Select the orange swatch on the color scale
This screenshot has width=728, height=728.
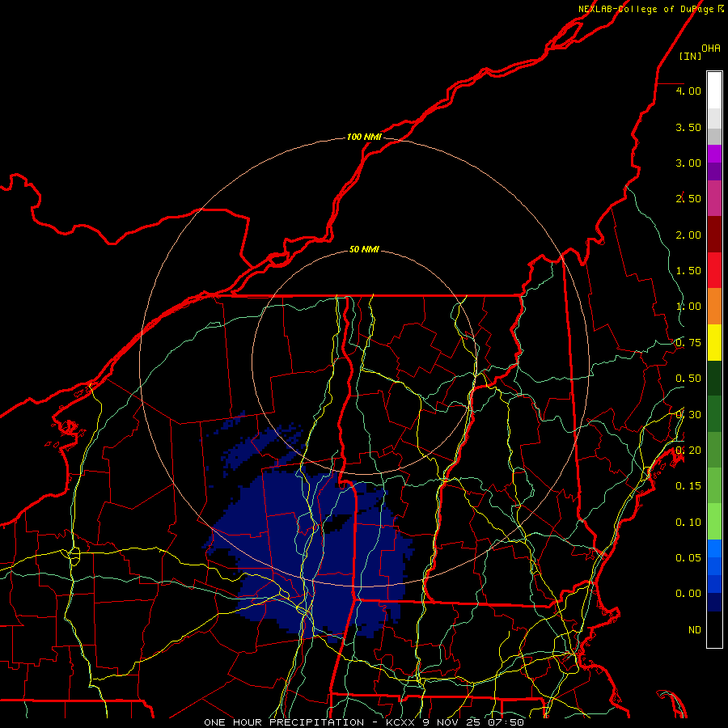pyautogui.click(x=714, y=307)
